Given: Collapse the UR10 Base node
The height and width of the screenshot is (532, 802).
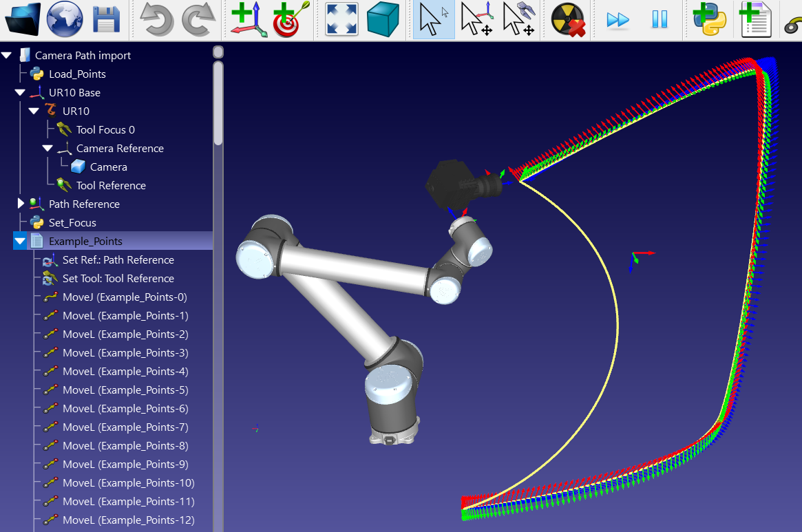Looking at the screenshot, I should tap(20, 92).
